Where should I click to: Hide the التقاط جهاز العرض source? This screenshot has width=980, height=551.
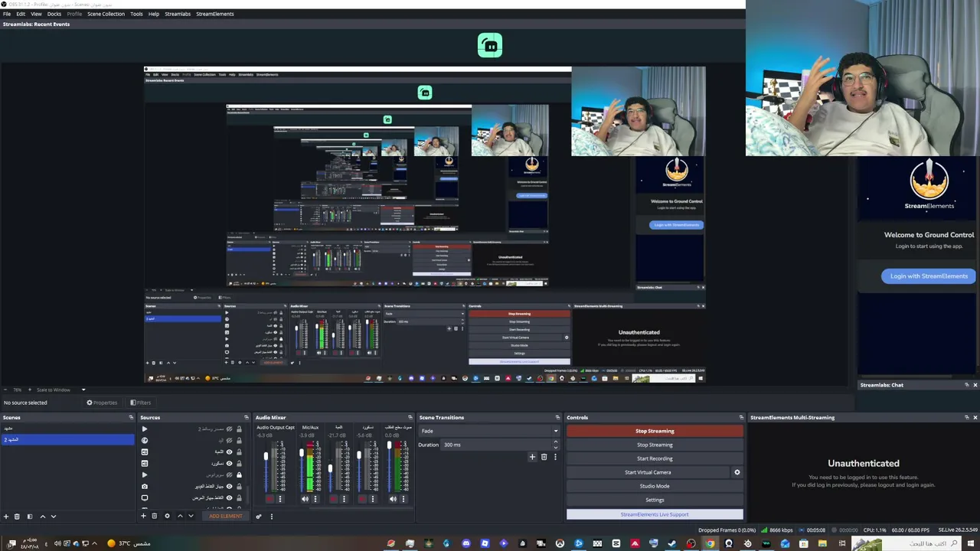229,498
